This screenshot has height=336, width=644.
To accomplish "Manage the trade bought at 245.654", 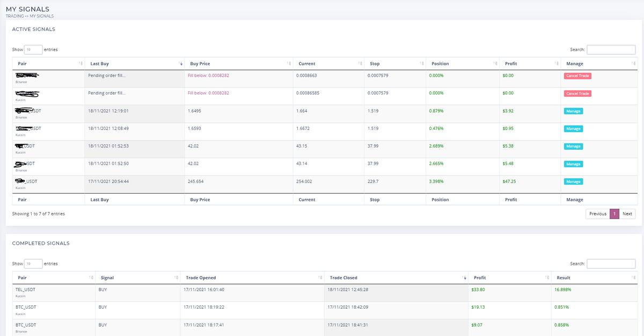I will (x=573, y=181).
